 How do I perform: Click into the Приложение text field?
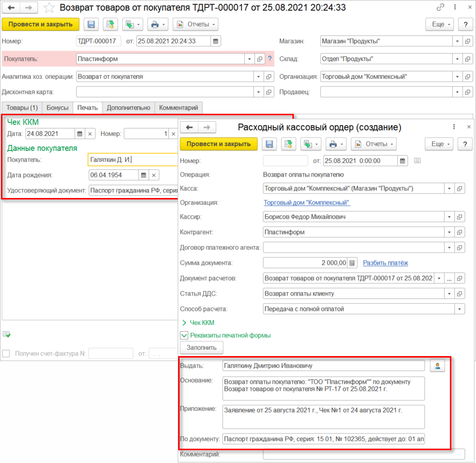(323, 417)
